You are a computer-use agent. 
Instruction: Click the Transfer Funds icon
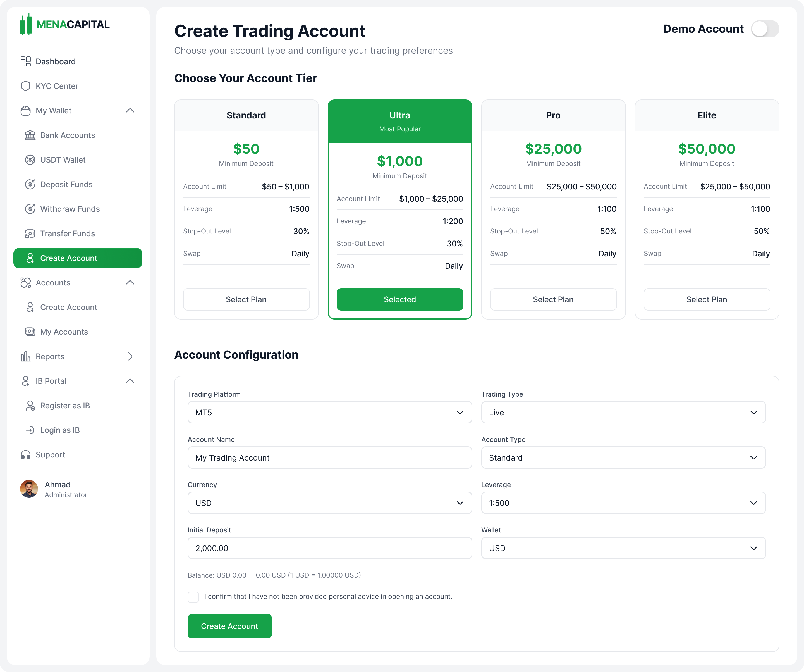30,234
